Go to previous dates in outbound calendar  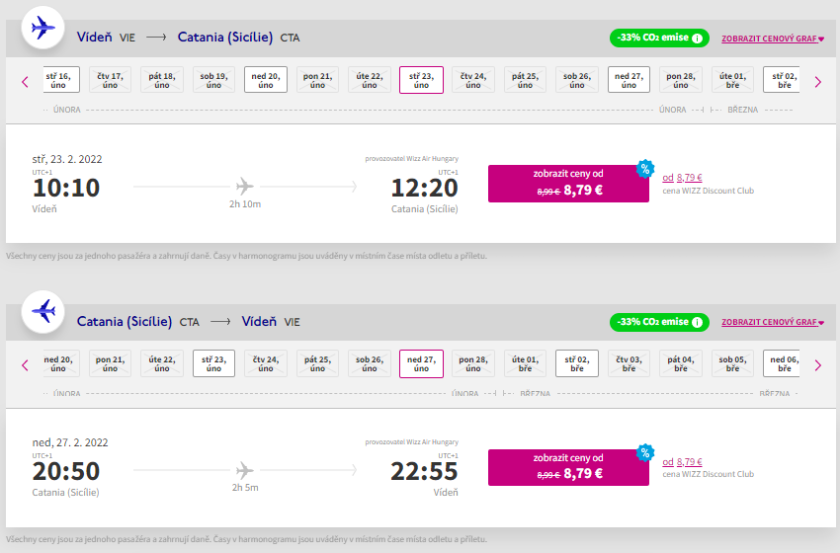[25, 81]
